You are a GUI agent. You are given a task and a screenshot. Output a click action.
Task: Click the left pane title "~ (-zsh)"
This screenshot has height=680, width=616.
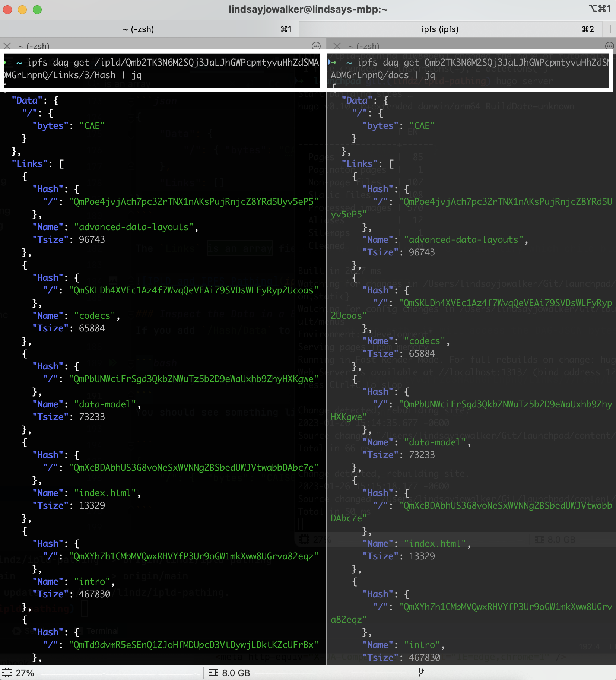pos(34,46)
